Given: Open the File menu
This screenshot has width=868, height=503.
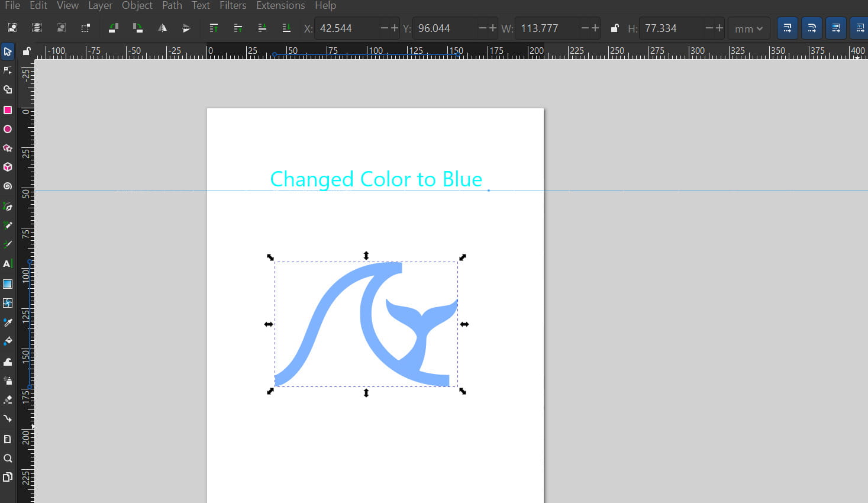Looking at the screenshot, I should (12, 5).
